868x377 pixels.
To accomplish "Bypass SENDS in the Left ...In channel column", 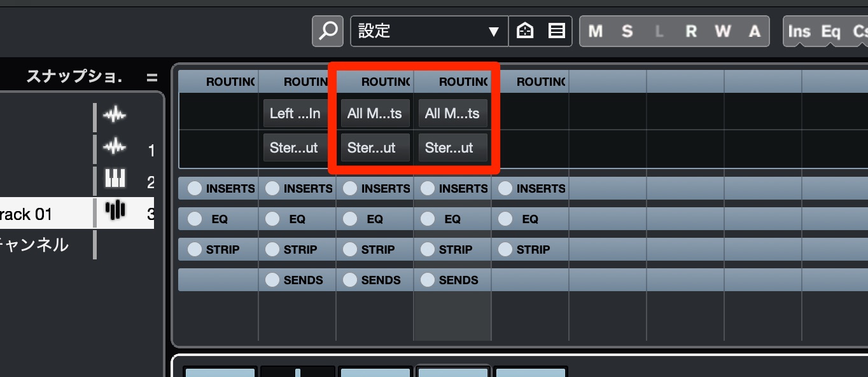I will pos(272,280).
